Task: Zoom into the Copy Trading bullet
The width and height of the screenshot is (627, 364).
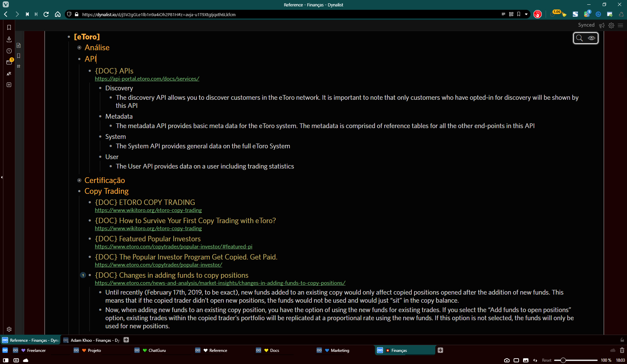Action: (79, 191)
